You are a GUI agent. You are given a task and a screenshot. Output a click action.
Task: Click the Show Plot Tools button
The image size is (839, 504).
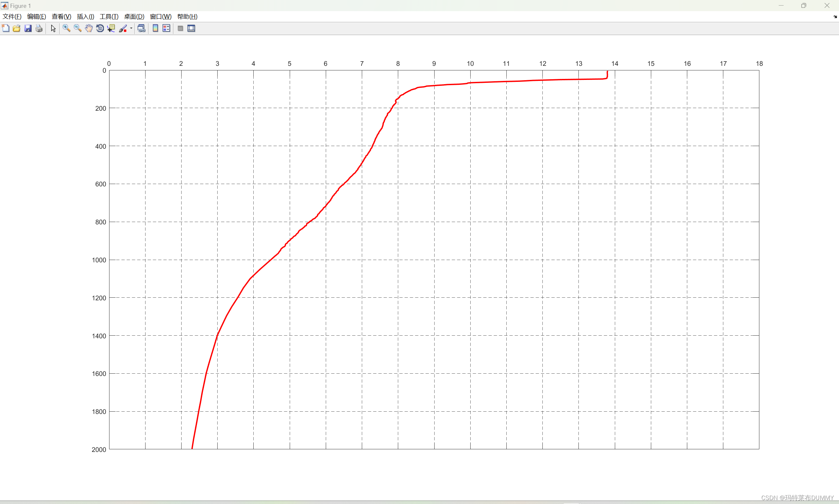pyautogui.click(x=191, y=28)
